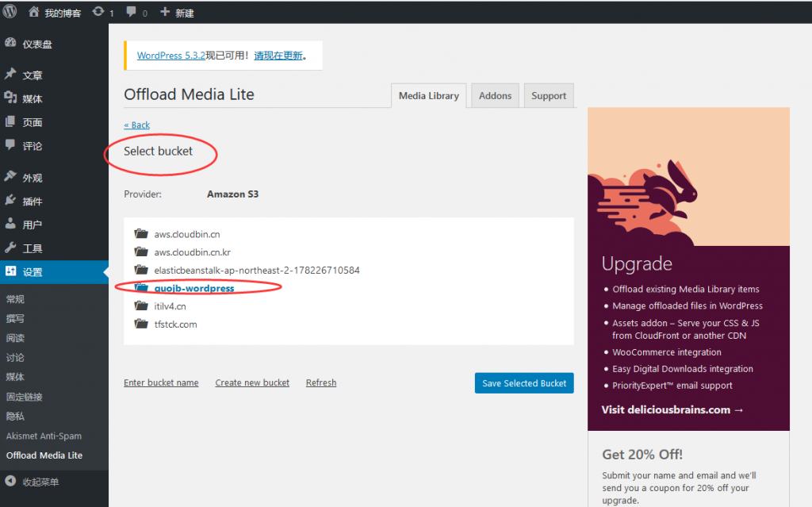Click Enter bucket name link
This screenshot has width=812, height=507.
point(161,382)
